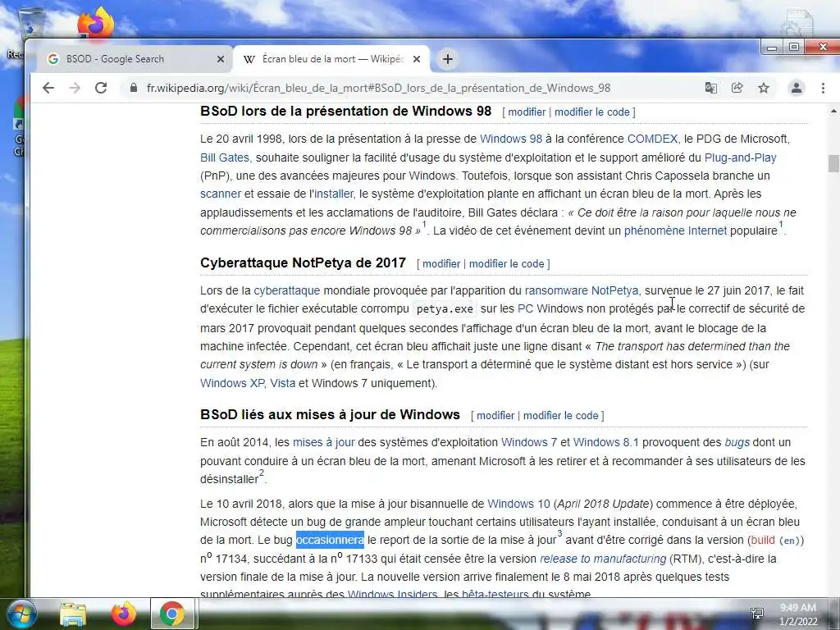Image resolution: width=840 pixels, height=630 pixels.
Task: Click modifier link for NotPetya section
Action: 441,263
